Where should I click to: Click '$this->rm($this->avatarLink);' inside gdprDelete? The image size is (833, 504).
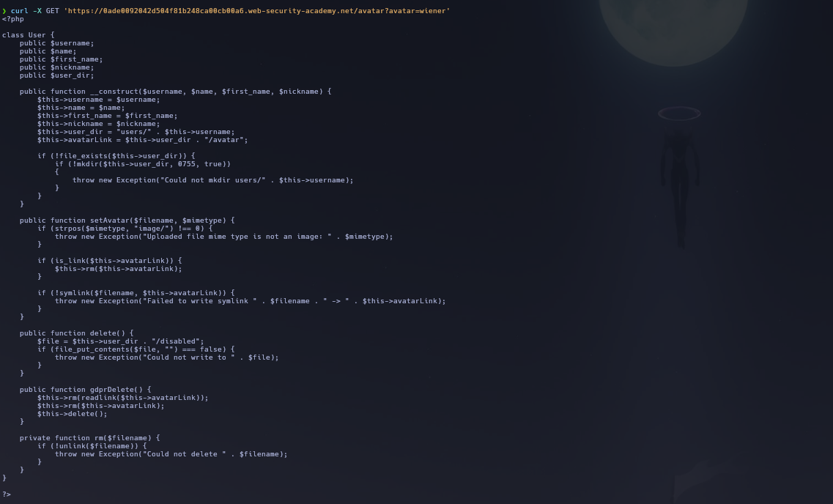pyautogui.click(x=101, y=406)
